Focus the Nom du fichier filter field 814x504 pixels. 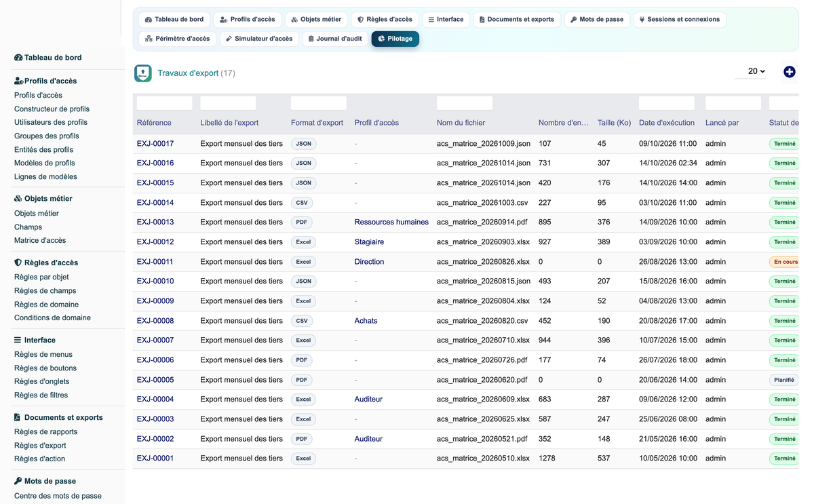point(465,103)
